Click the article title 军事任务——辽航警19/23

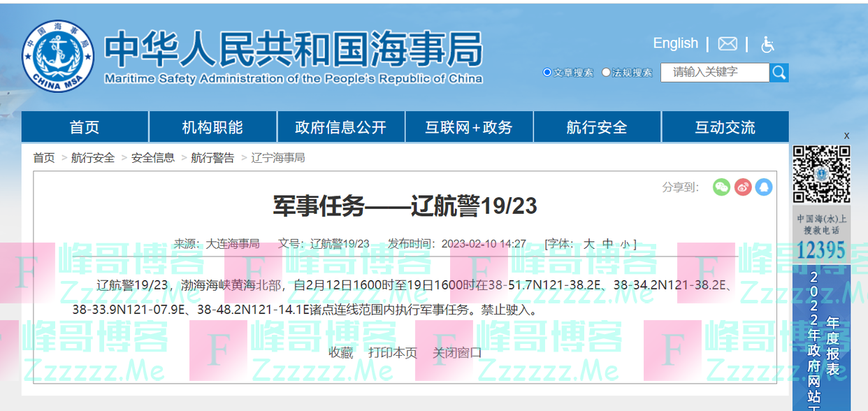pyautogui.click(x=405, y=206)
